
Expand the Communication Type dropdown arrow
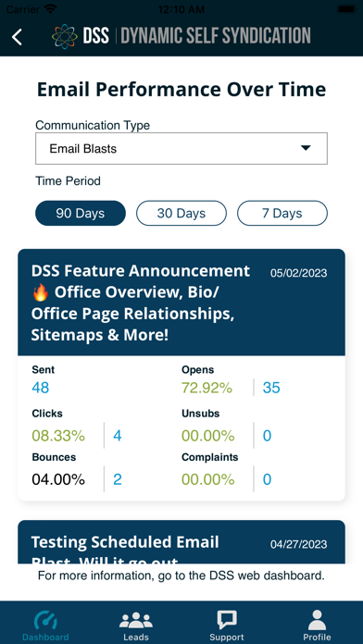(x=306, y=148)
